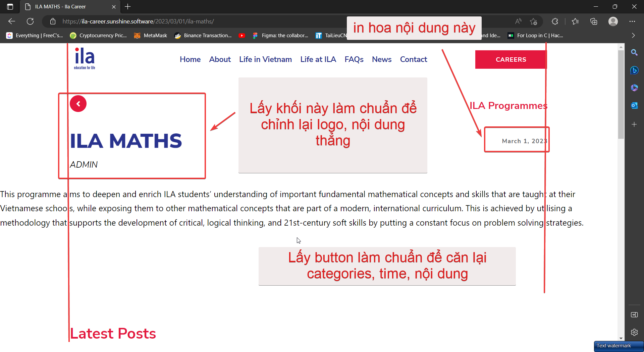Refresh the current page

(x=30, y=21)
